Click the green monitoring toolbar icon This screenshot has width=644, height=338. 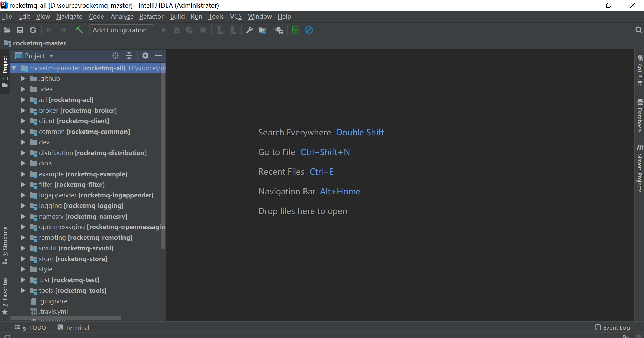pos(296,30)
